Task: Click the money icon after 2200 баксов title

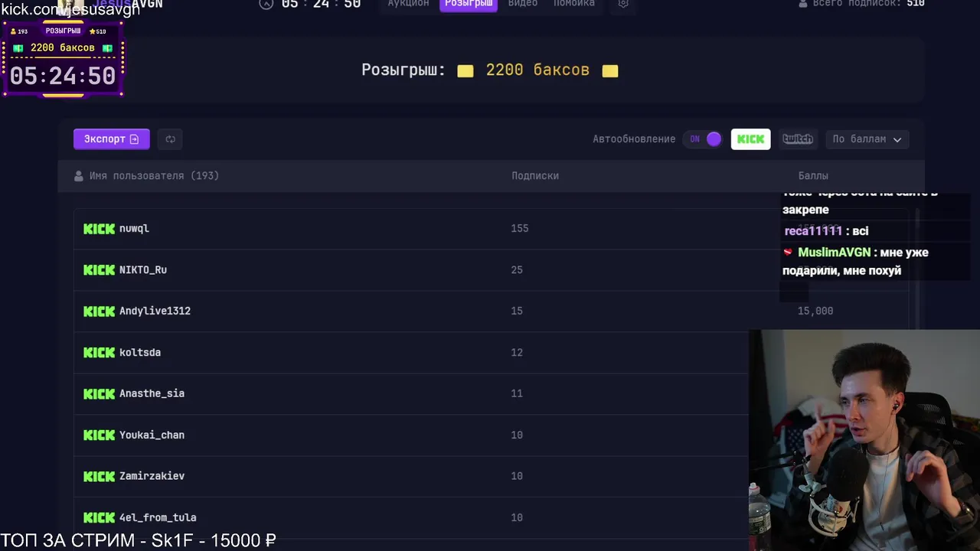Action: [610, 71]
